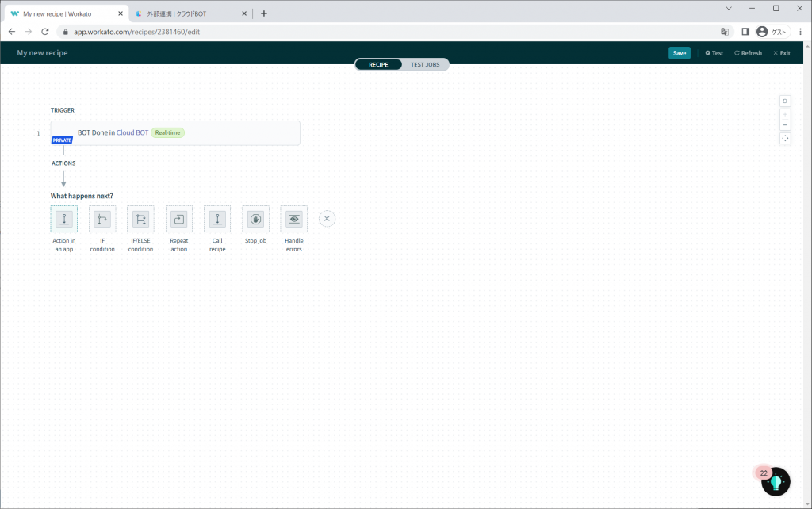Select the Call recipe step
The image size is (812, 509).
217,219
